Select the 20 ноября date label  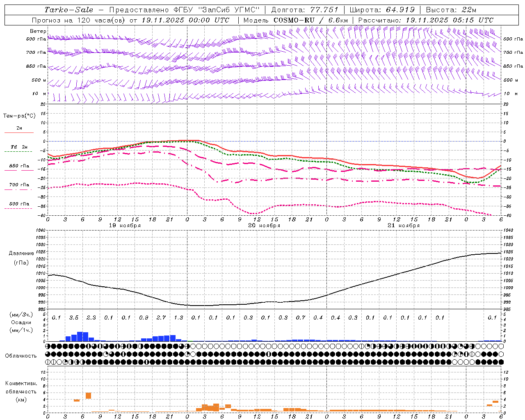click(x=264, y=226)
